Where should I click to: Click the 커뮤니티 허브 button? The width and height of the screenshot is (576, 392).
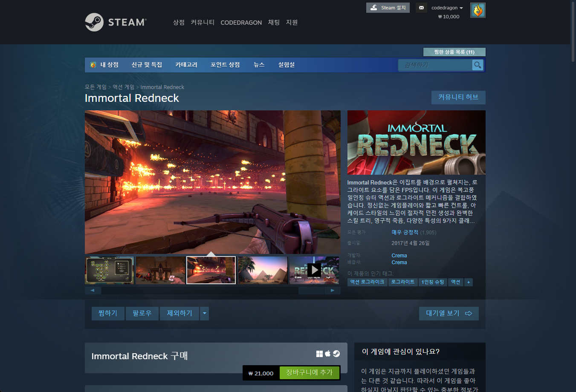click(x=458, y=97)
